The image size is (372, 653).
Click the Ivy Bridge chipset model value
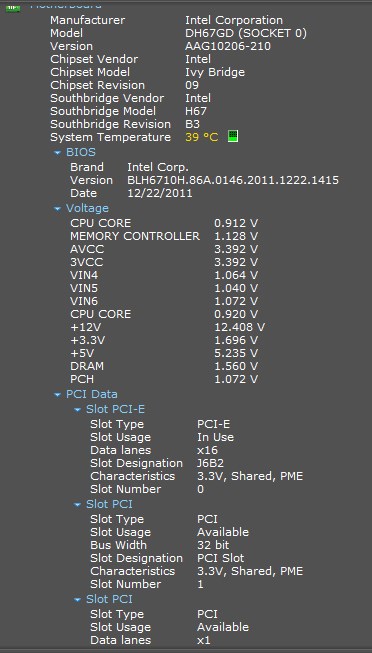(215, 72)
